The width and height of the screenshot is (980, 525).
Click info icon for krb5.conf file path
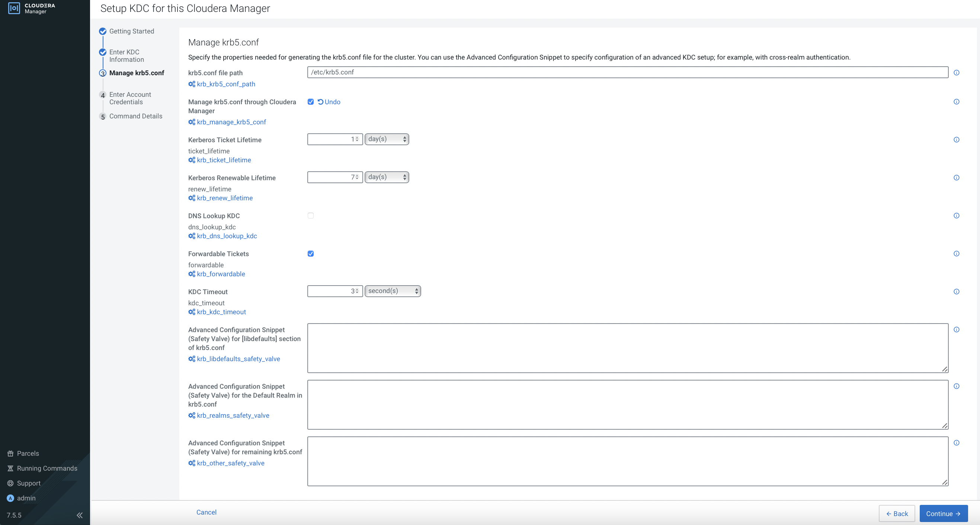[x=956, y=73]
